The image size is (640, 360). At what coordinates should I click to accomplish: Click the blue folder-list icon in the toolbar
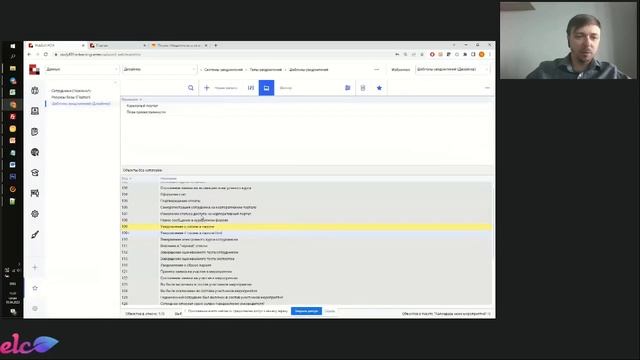(348, 88)
